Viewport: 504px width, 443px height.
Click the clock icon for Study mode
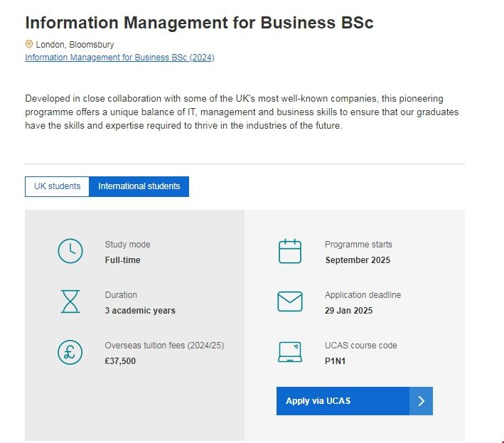point(70,252)
